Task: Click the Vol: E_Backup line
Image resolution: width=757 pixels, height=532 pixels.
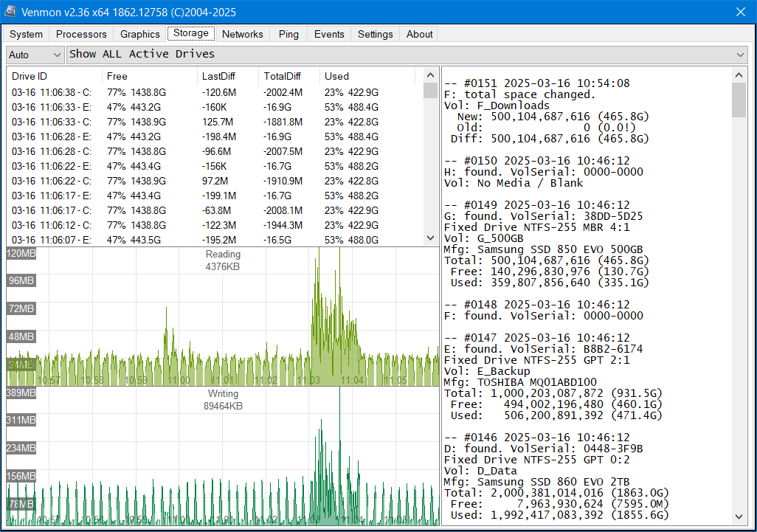Action: [487, 371]
